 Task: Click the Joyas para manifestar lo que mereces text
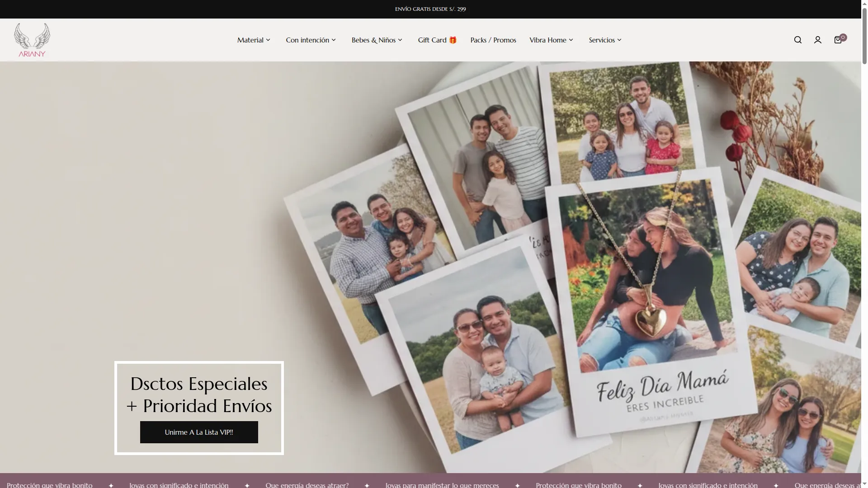[442, 485]
